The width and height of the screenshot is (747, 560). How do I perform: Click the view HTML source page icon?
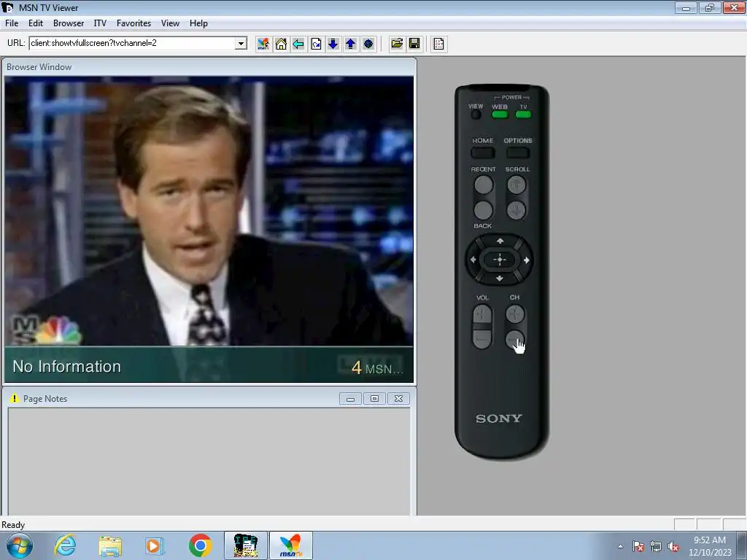click(438, 44)
